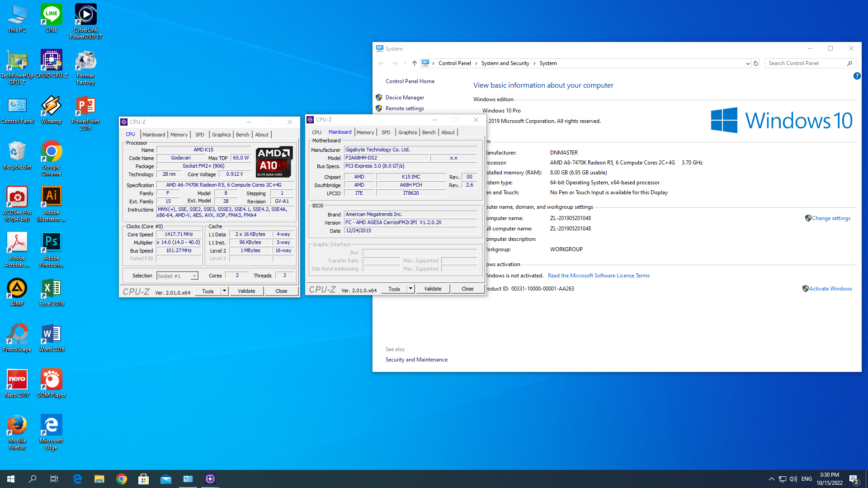Launch Format Factory shortcut
This screenshot has width=868, height=488.
(x=85, y=67)
